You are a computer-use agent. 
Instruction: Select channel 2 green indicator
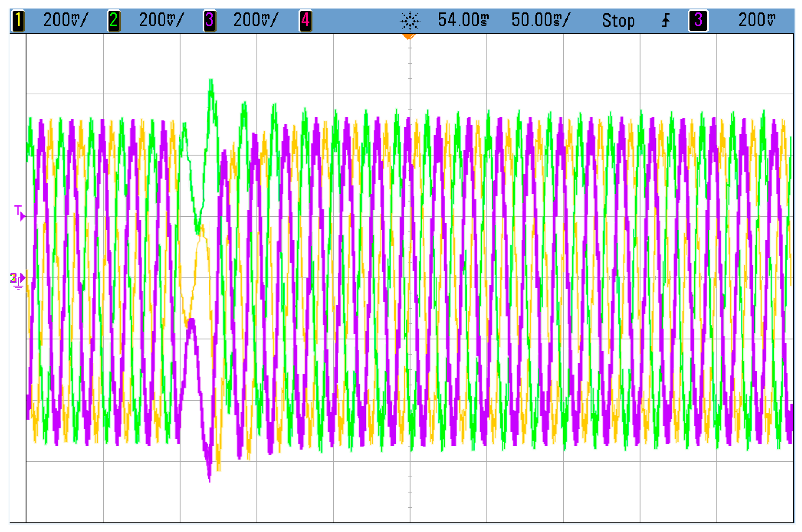click(114, 21)
